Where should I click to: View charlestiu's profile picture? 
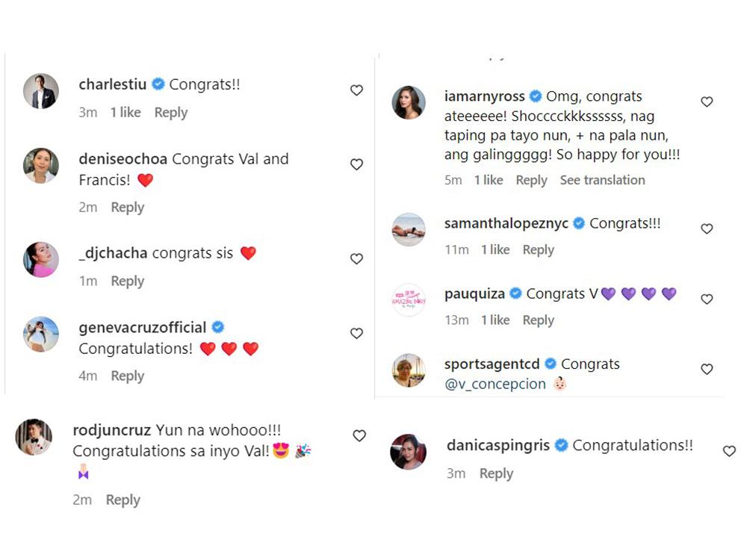click(x=40, y=91)
